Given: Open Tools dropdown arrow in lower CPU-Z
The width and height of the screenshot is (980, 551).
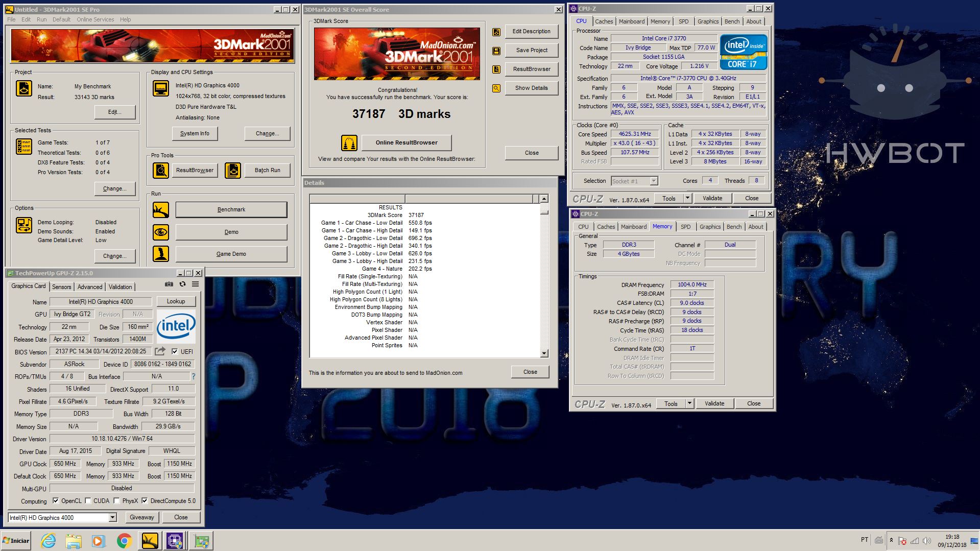Looking at the screenshot, I should [689, 403].
